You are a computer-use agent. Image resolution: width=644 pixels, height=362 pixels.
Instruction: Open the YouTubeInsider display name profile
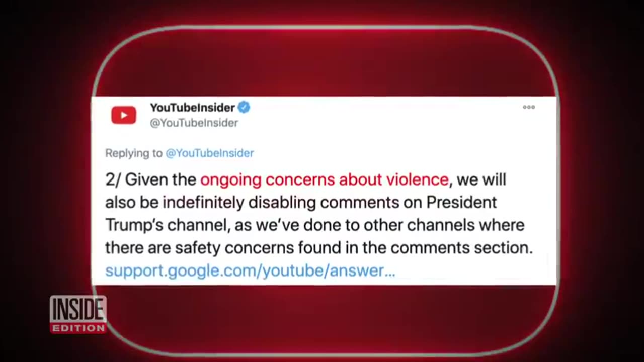(192, 108)
